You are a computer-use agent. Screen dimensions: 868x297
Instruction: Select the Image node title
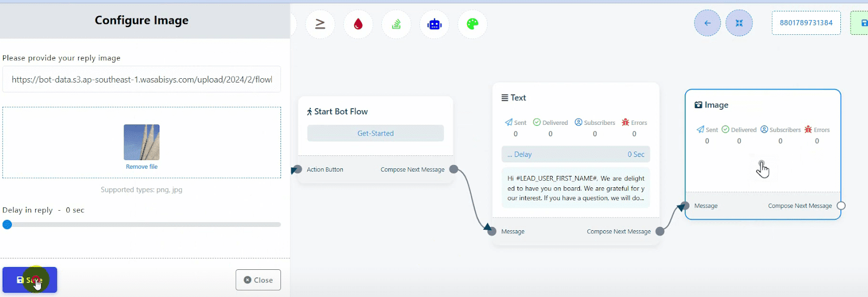[x=716, y=105]
